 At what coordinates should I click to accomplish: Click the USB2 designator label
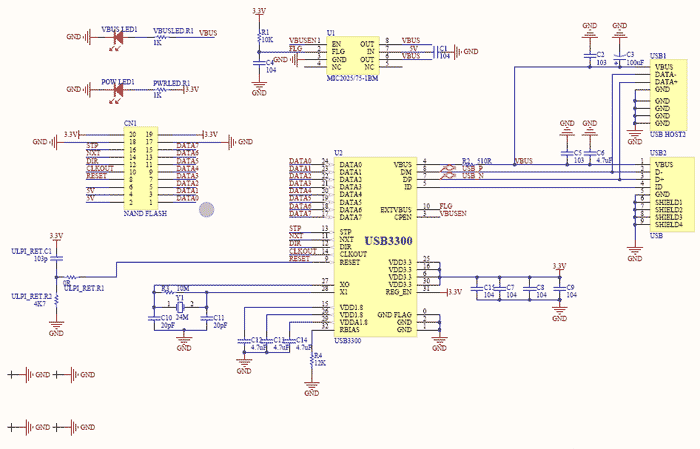click(x=658, y=153)
